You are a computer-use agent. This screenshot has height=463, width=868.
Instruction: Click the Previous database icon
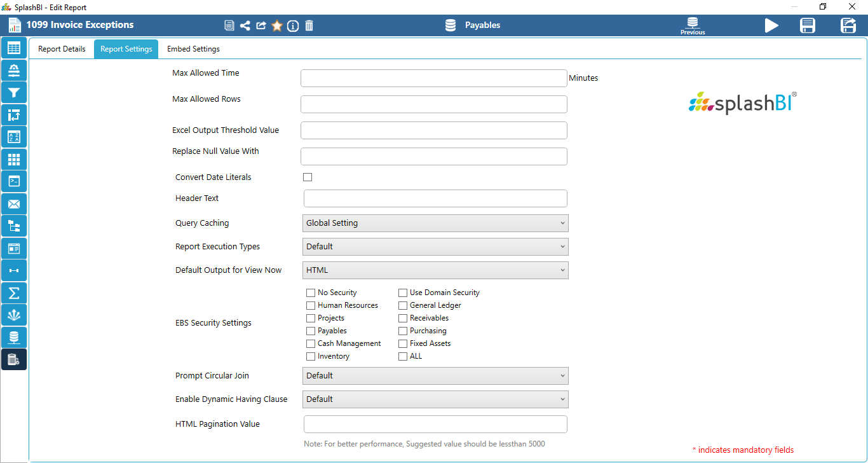(x=693, y=25)
